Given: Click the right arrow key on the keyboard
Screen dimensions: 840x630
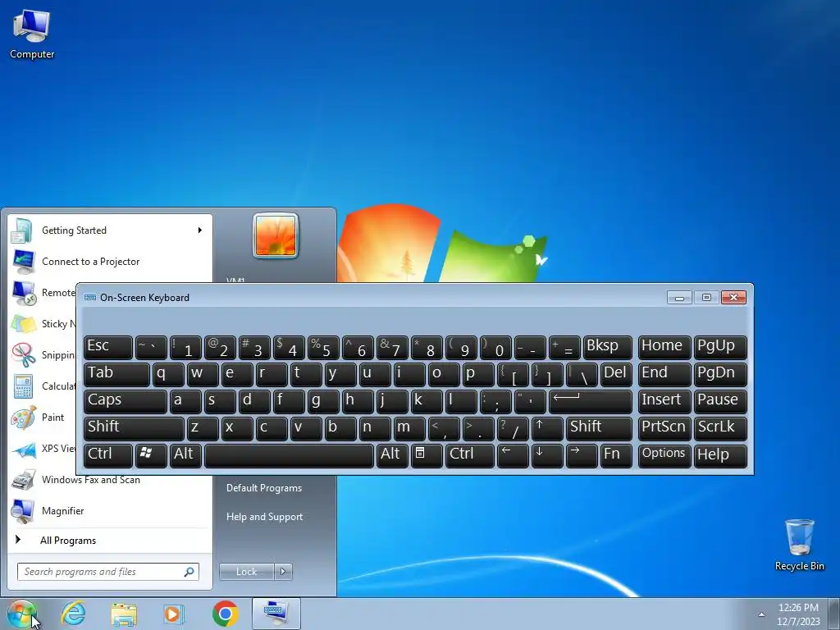Looking at the screenshot, I should point(582,455).
